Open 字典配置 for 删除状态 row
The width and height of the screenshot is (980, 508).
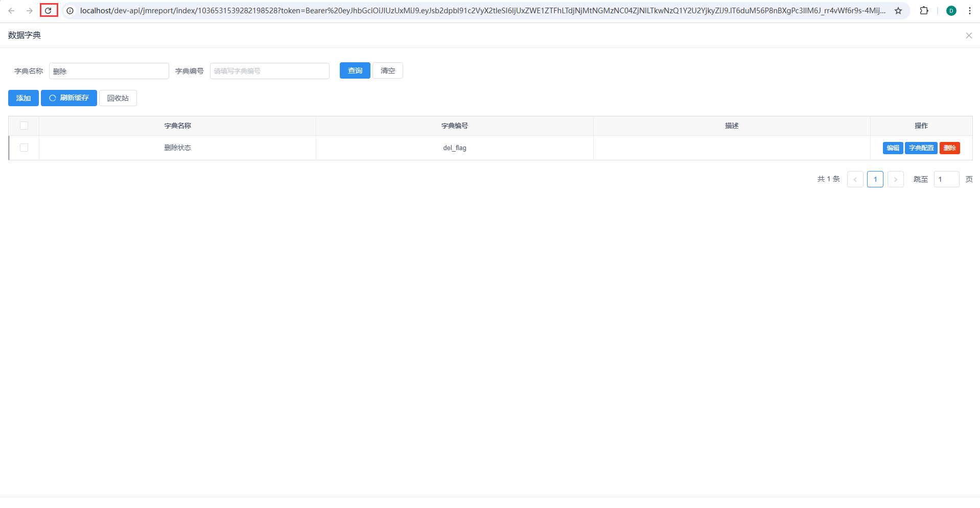tap(921, 148)
